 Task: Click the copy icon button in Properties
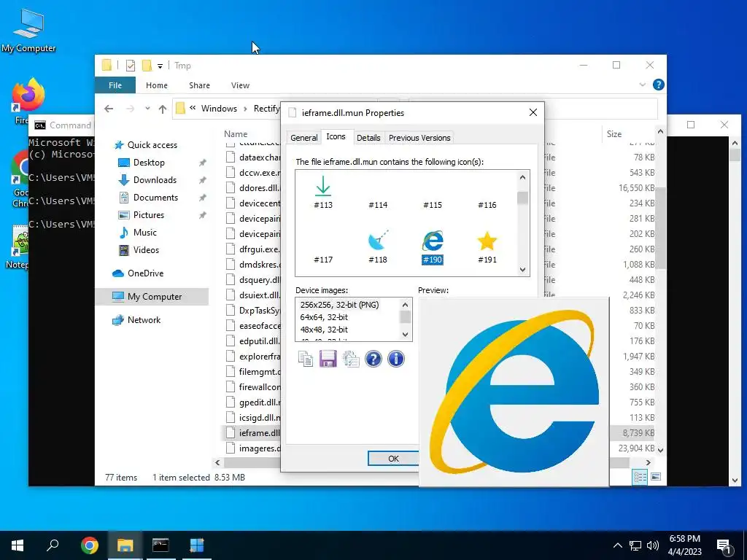[x=306, y=359]
